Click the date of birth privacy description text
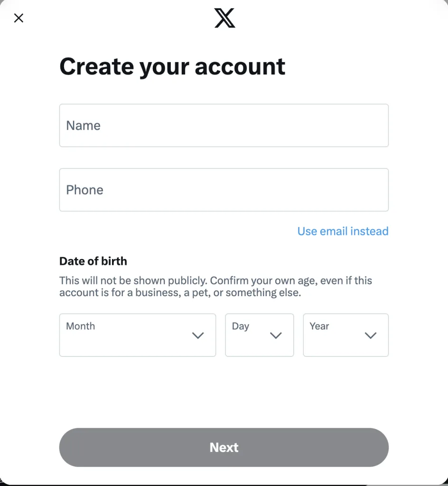The image size is (448, 486). point(215,287)
